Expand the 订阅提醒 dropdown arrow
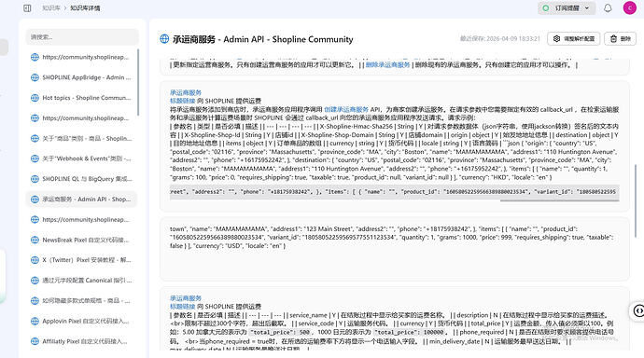The height and width of the screenshot is (358, 644). tap(586, 7)
